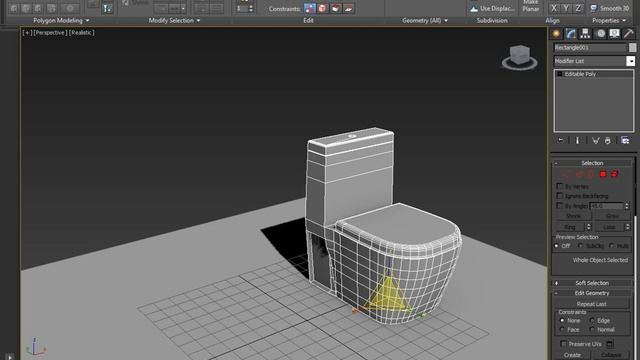Click the Align ribbon panel label
The image size is (640, 360).
click(552, 20)
